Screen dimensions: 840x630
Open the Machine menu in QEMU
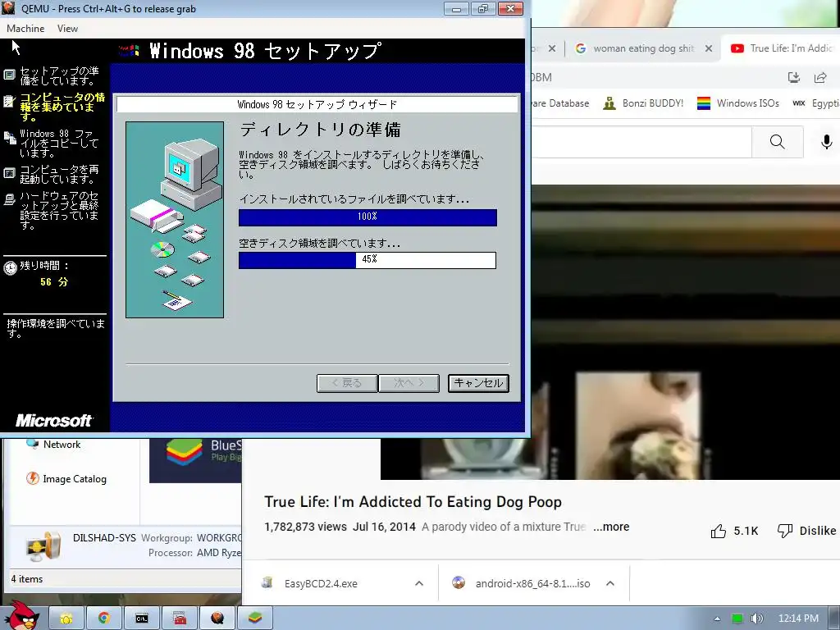[25, 29]
